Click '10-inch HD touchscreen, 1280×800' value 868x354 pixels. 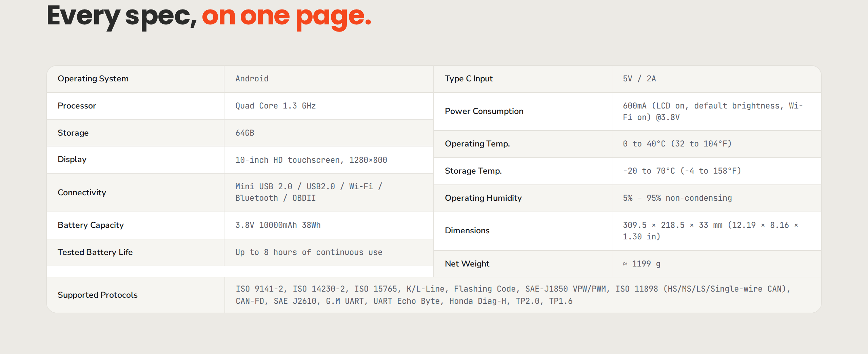pos(311,160)
